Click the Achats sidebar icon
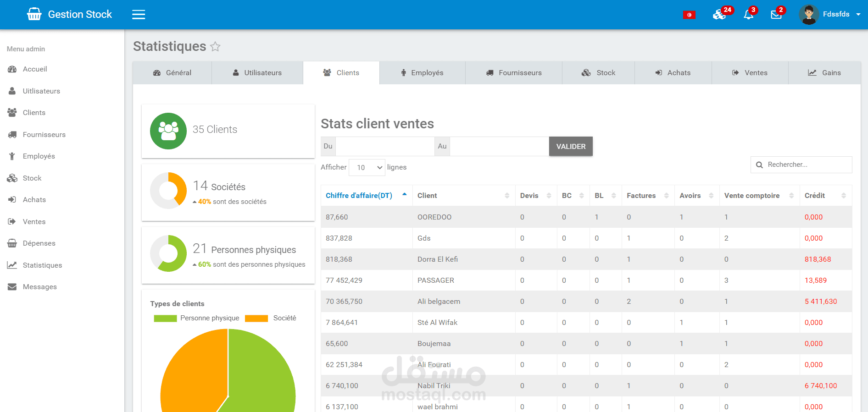Viewport: 868px width, 412px height. coord(12,200)
